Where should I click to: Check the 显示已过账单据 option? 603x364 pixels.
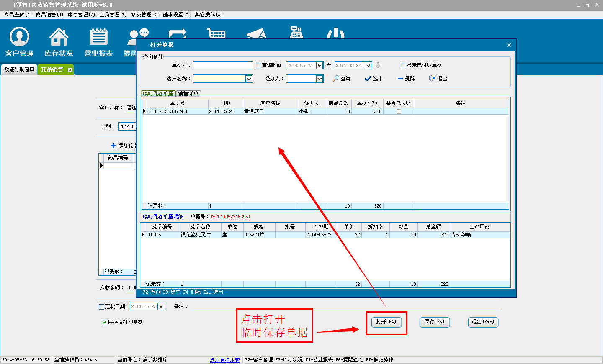click(403, 65)
